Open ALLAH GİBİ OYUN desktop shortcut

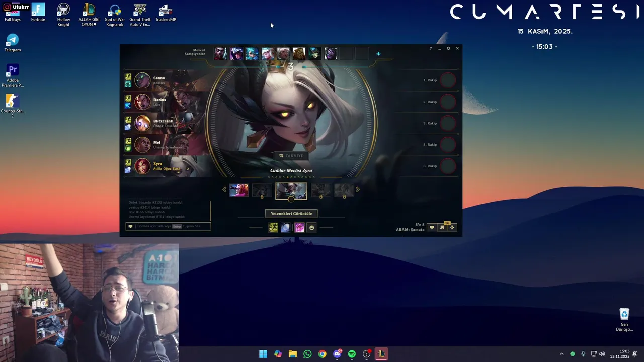89,15
